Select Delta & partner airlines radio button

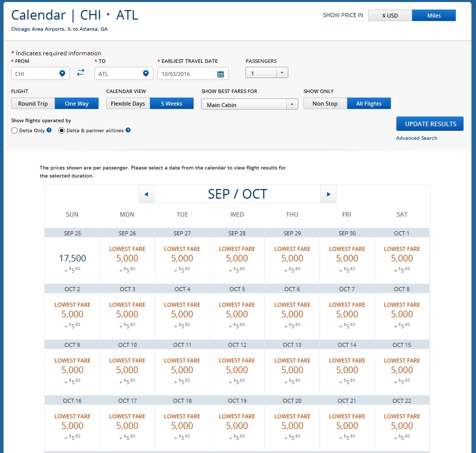pyautogui.click(x=62, y=131)
